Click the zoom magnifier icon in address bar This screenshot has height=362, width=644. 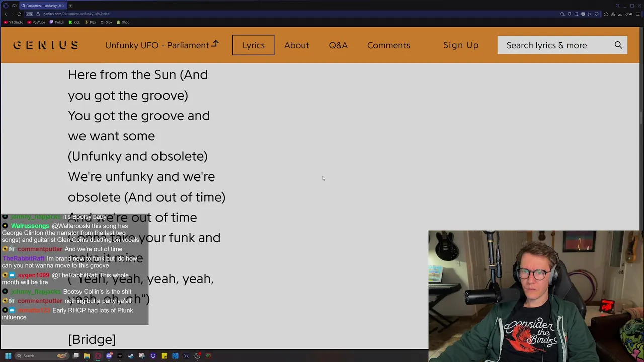[x=562, y=14]
